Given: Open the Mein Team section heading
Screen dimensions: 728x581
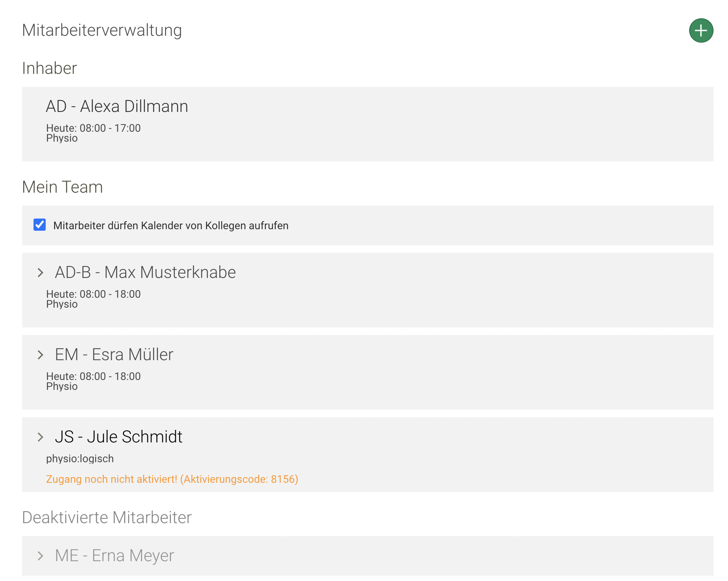Looking at the screenshot, I should (62, 187).
